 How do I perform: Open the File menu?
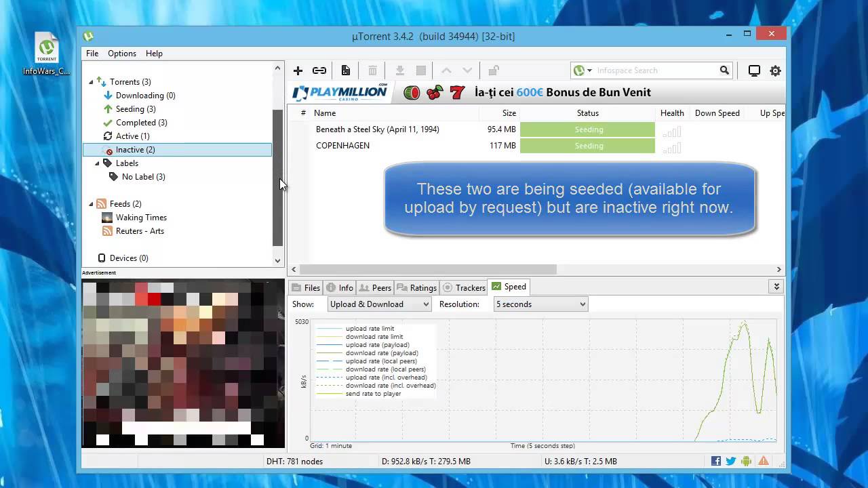[x=92, y=54]
